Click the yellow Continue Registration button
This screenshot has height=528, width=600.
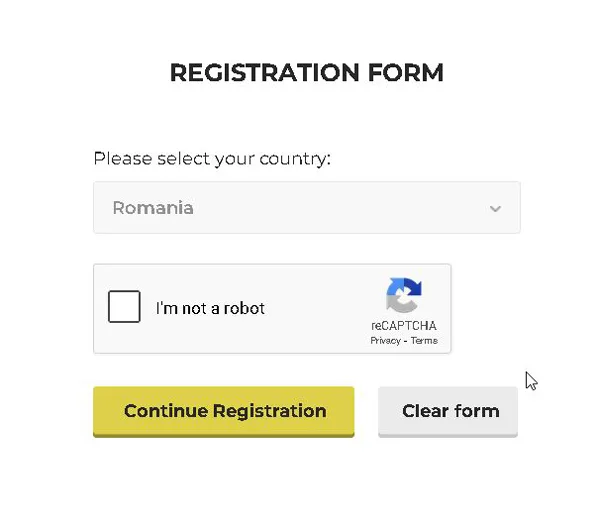point(223,412)
